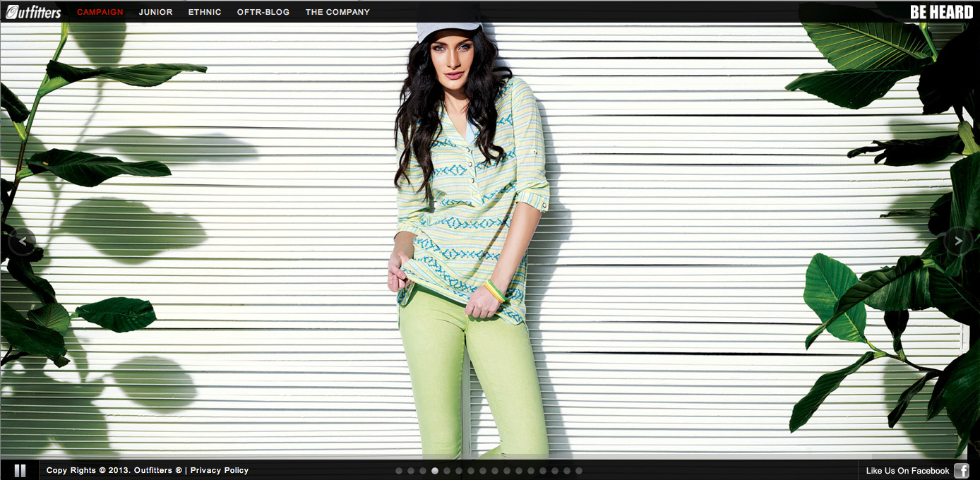Select the fourteenth slide dot

coord(555,471)
